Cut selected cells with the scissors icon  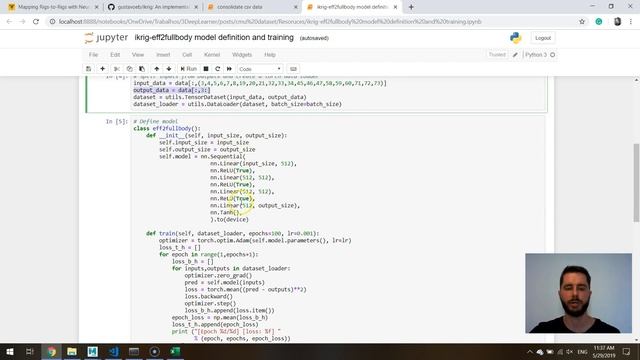pyautogui.click(x=117, y=69)
